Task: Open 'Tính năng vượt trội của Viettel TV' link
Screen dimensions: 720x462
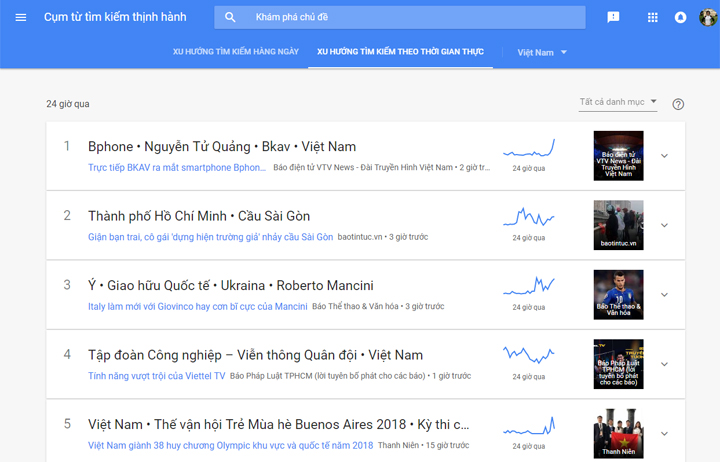Action: 157,376
